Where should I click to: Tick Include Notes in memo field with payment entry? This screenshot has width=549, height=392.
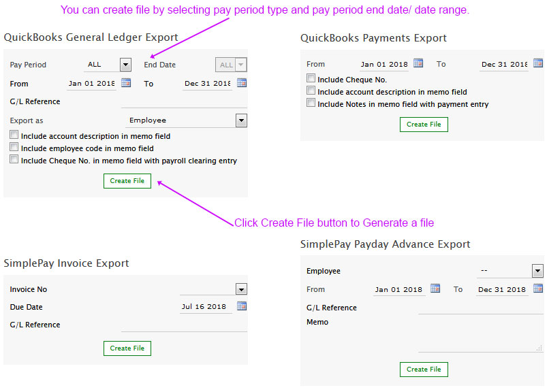point(311,103)
